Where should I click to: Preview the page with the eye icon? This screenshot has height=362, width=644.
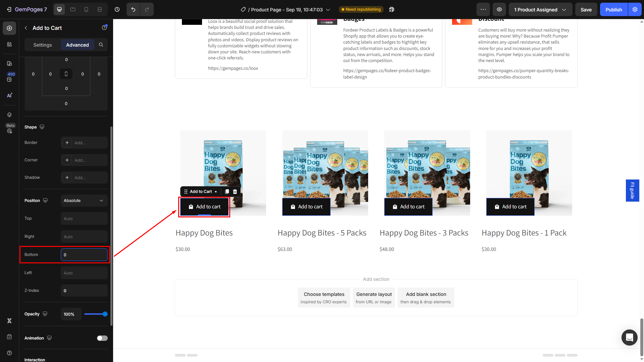click(x=499, y=9)
